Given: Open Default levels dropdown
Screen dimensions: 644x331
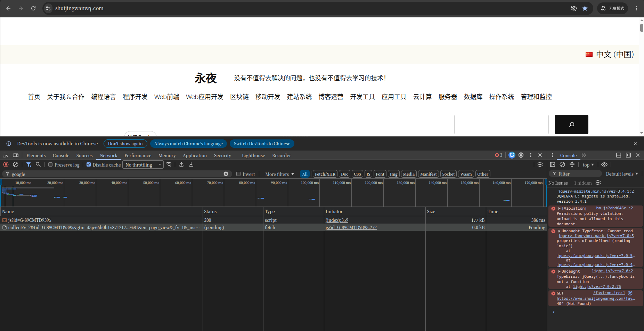Looking at the screenshot, I should click(x=622, y=174).
